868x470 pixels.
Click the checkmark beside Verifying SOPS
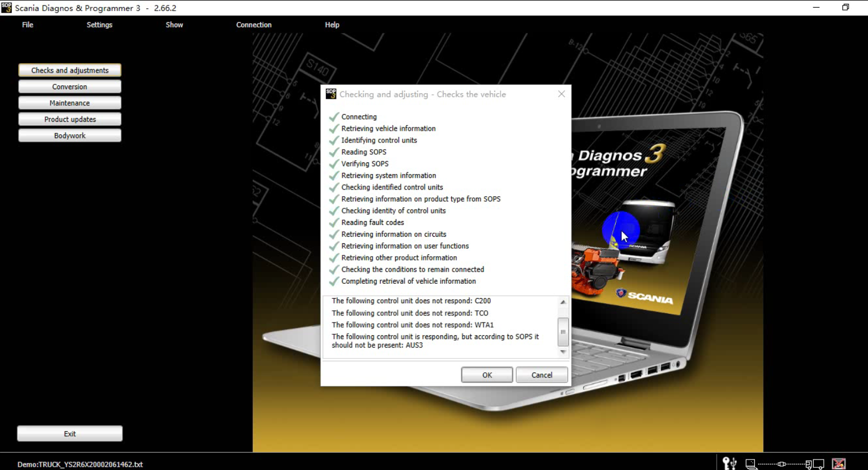334,164
